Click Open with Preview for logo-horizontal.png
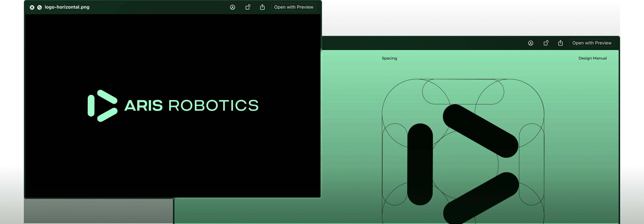The image size is (644, 224). tap(293, 7)
